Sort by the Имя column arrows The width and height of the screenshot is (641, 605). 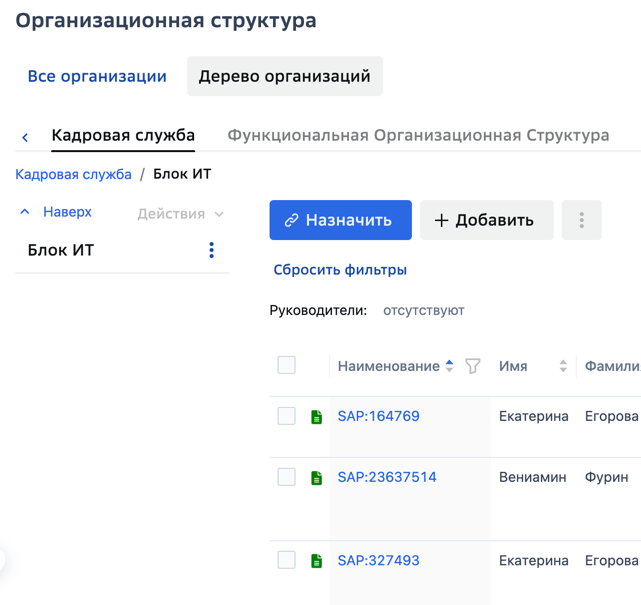click(563, 366)
